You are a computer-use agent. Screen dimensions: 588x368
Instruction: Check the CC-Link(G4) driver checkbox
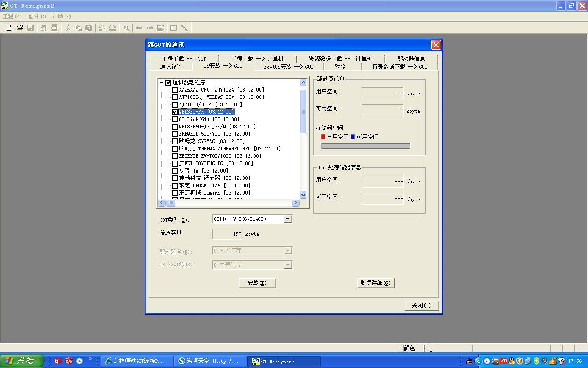click(x=175, y=119)
